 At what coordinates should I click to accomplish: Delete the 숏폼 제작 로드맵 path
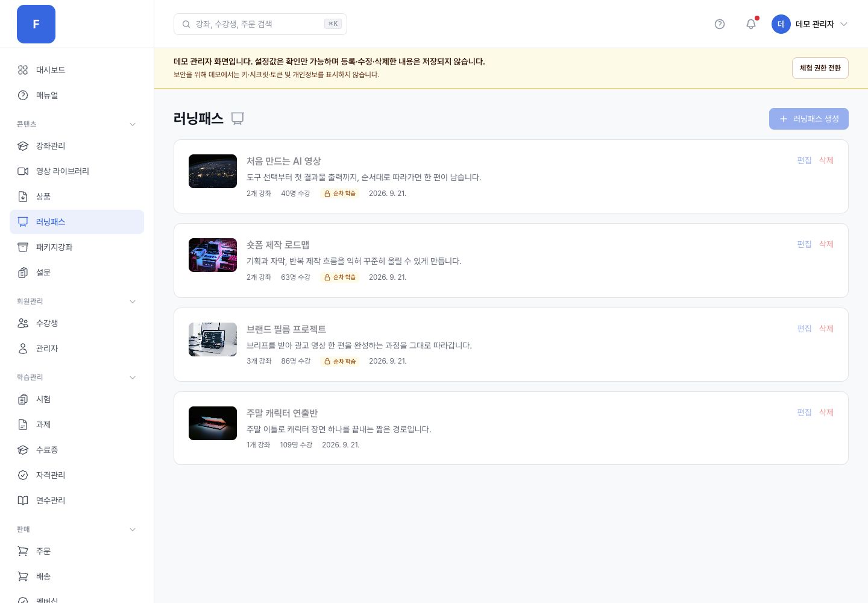click(x=826, y=244)
